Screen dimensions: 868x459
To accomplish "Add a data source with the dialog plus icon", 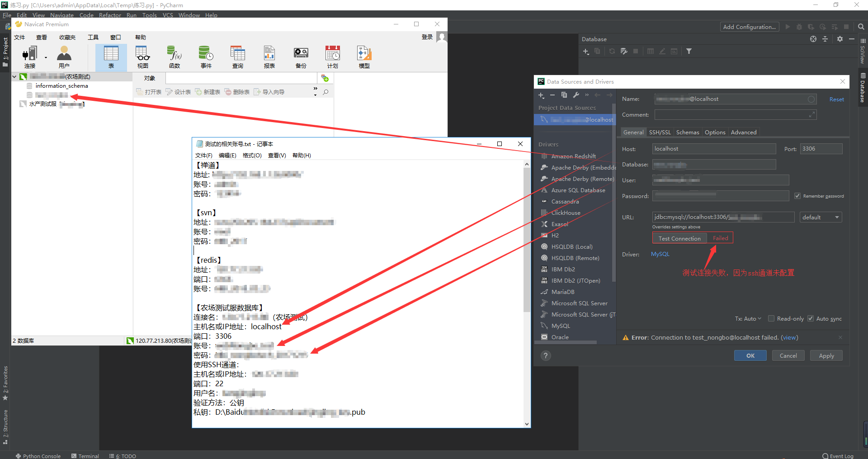I will [x=541, y=95].
